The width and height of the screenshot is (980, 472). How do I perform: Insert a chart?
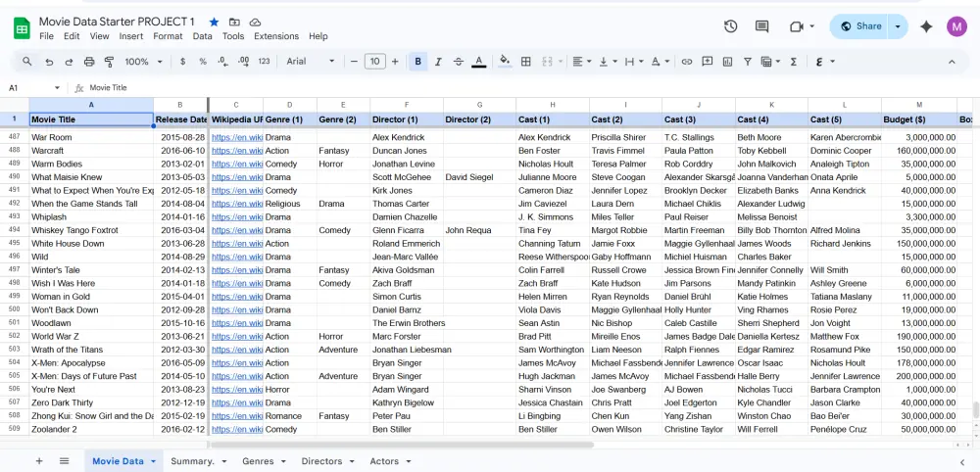pos(727,62)
